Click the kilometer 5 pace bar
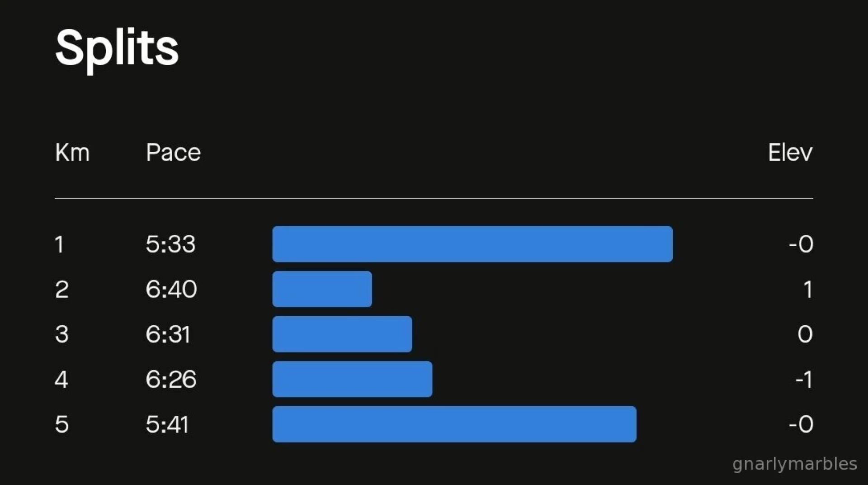Image resolution: width=868 pixels, height=485 pixels. pos(454,424)
